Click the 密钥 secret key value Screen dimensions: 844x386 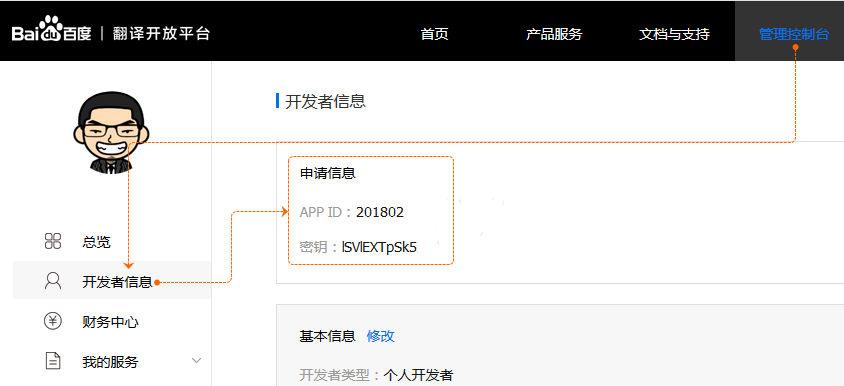pyautogui.click(x=379, y=247)
